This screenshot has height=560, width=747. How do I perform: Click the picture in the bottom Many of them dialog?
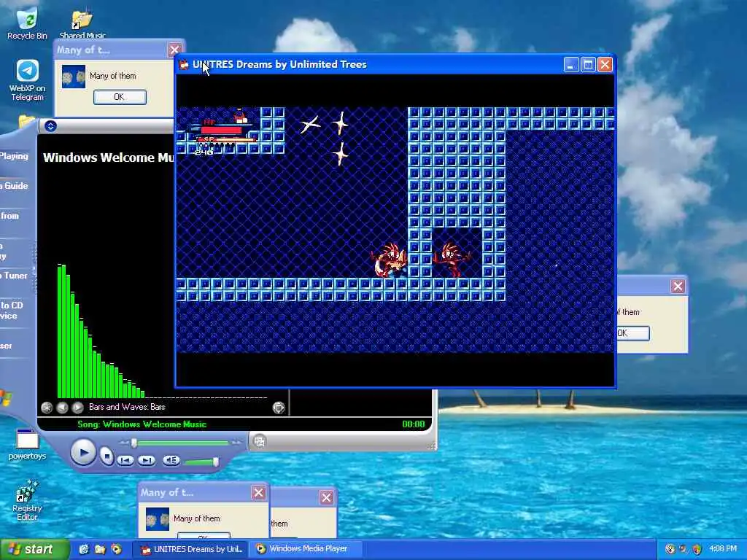pos(158,519)
